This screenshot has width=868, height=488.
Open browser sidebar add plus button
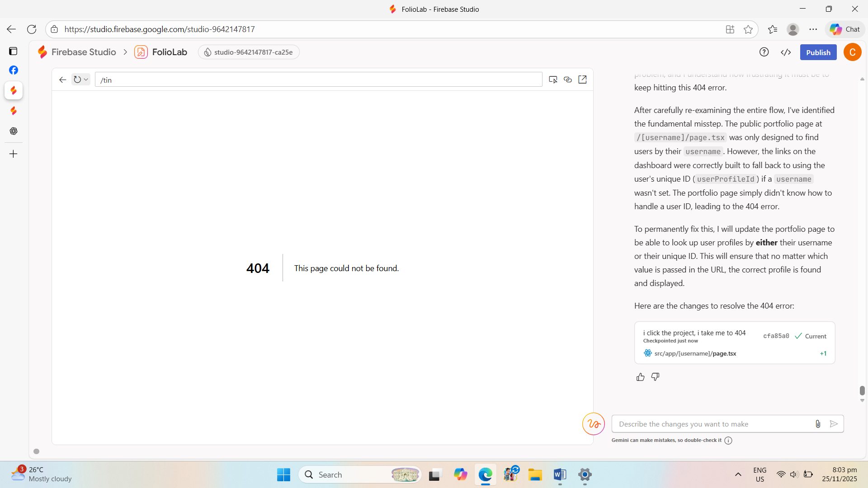click(14, 154)
